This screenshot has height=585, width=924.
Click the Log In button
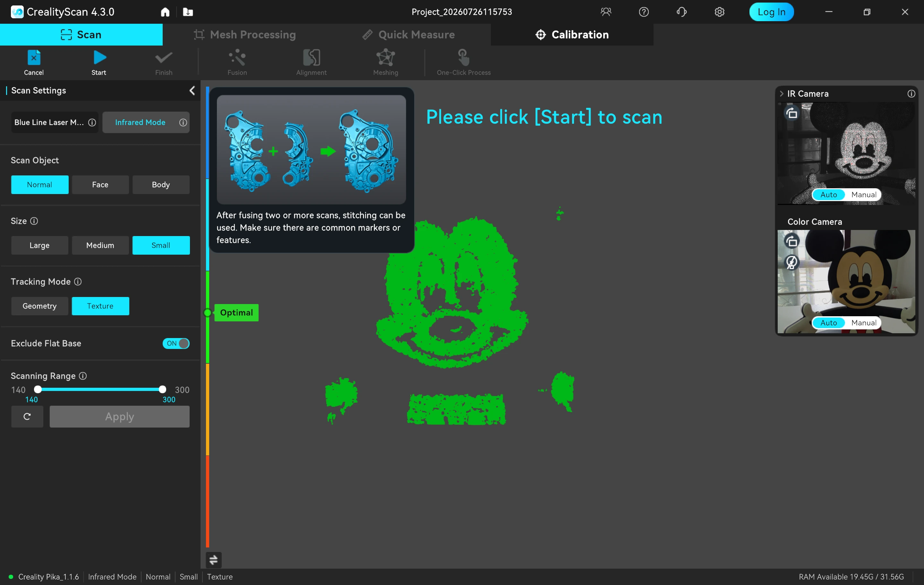[771, 12]
